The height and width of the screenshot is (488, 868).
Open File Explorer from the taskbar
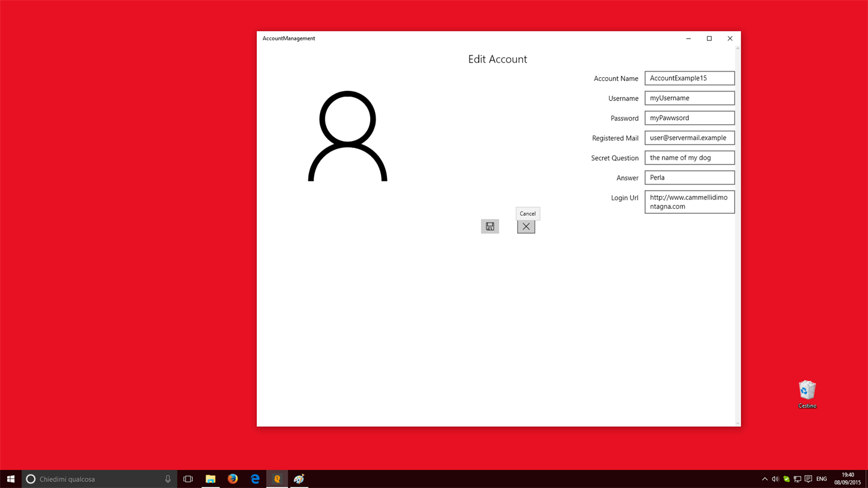pos(210,479)
